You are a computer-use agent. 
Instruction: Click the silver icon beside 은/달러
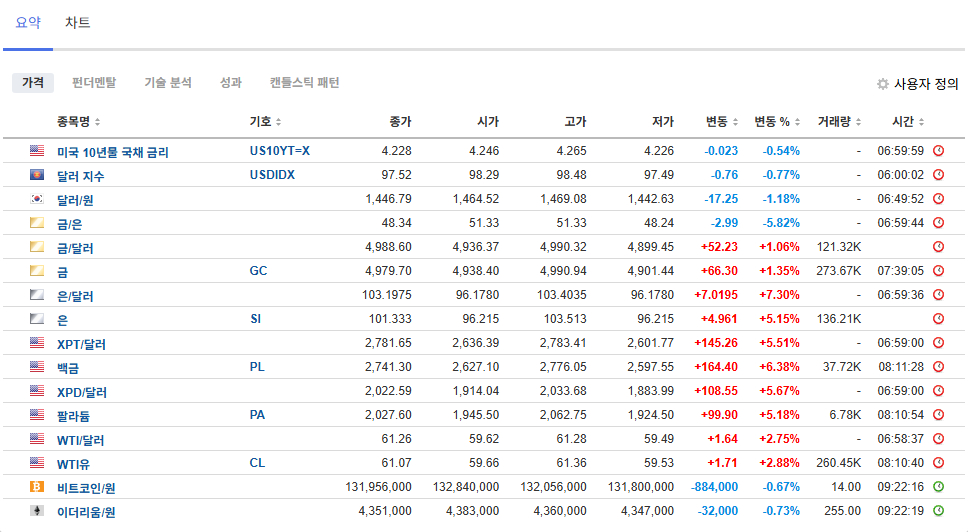pos(37,295)
